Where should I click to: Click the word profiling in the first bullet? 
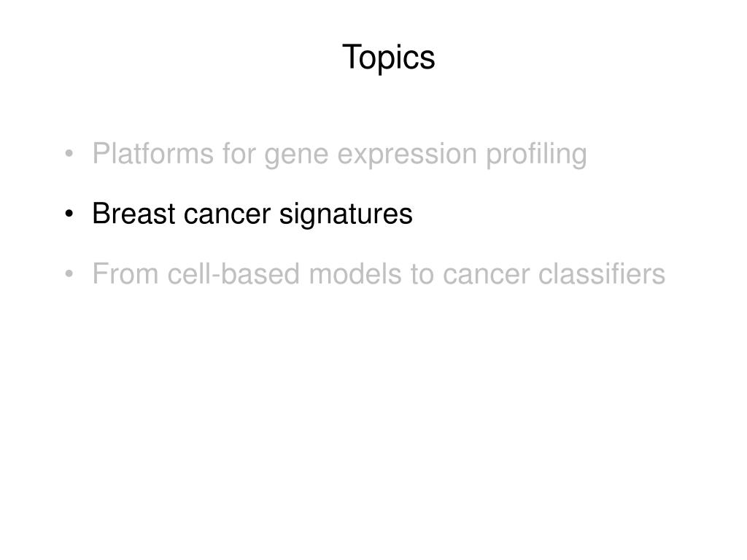[x=536, y=155]
